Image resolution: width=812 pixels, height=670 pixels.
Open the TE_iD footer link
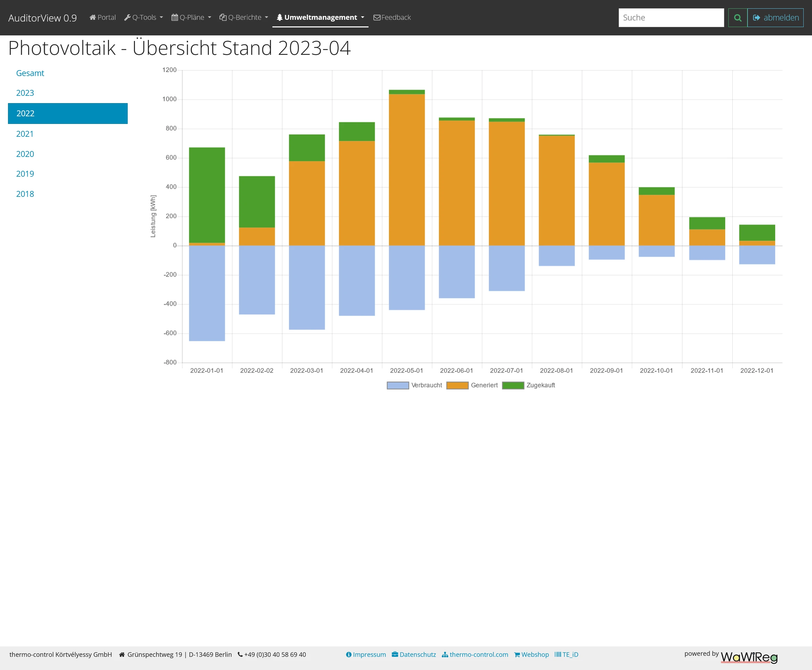[x=566, y=655]
